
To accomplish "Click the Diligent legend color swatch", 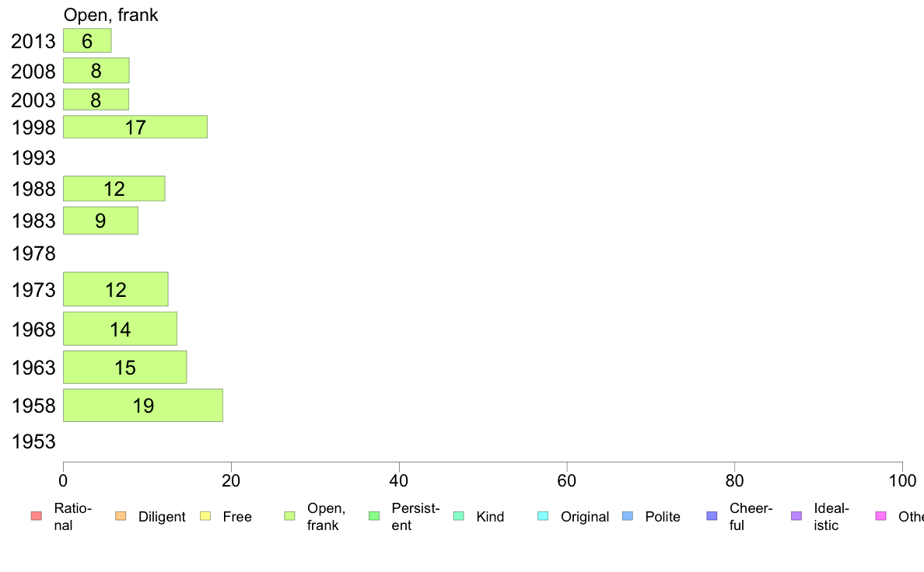I will point(121,516).
